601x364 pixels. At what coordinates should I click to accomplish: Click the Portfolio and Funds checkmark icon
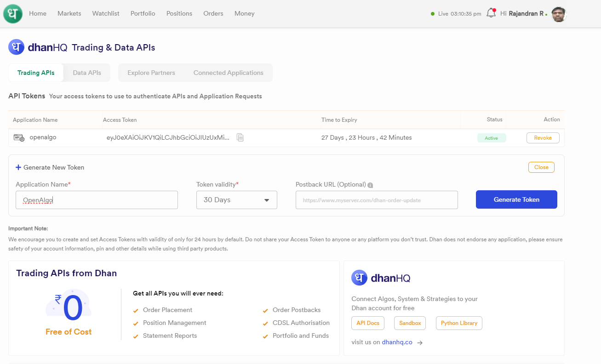[265, 336]
